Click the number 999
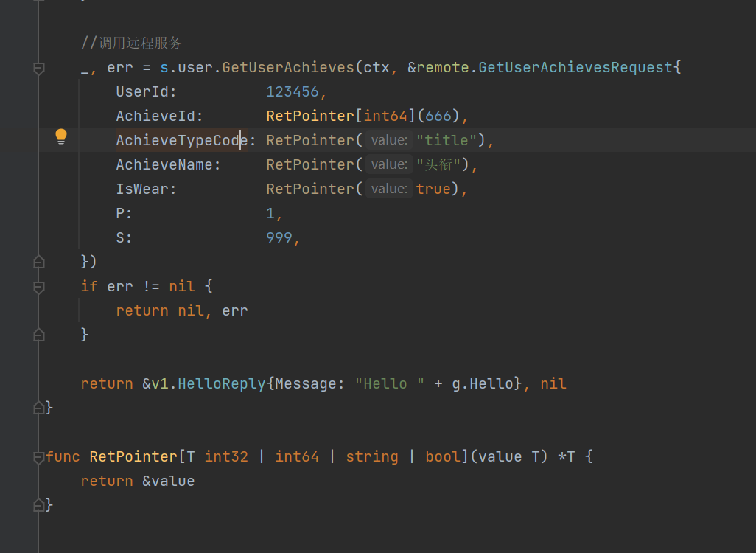This screenshot has height=553, width=756. pyautogui.click(x=279, y=237)
